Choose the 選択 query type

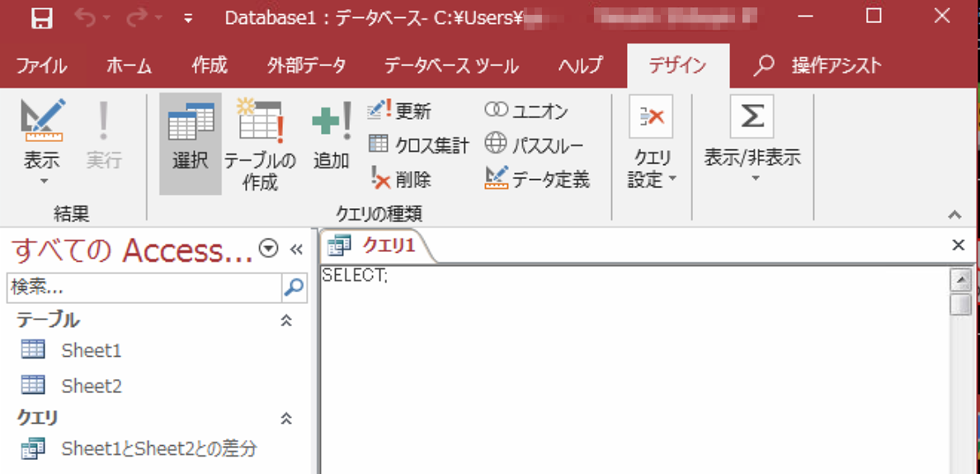(191, 144)
